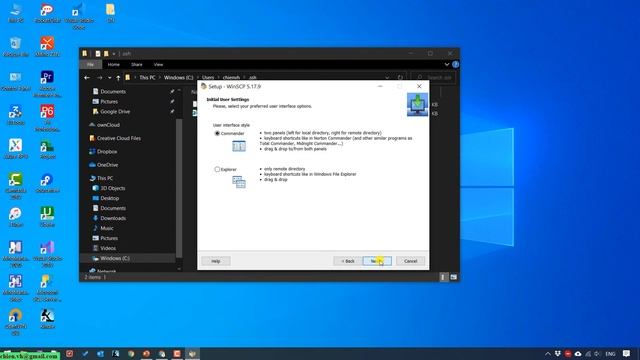Select pinned Documents in Quick access
Screen dimensions: 640x360
[113, 91]
